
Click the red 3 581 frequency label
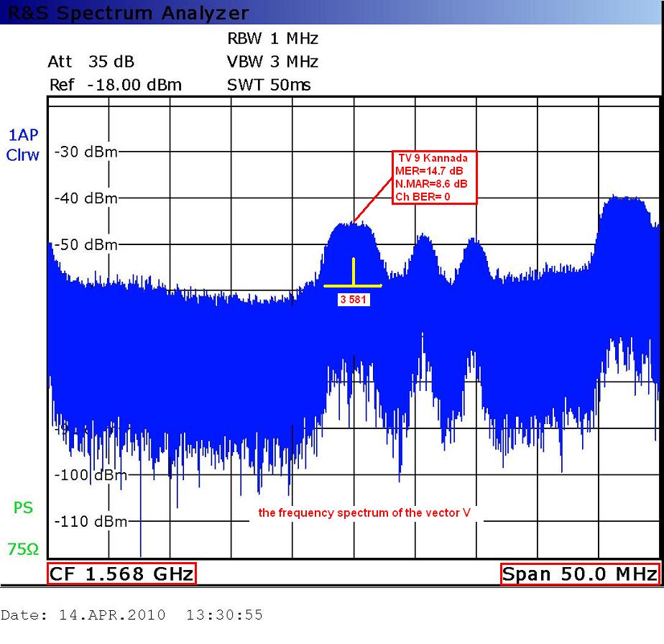pyautogui.click(x=354, y=300)
